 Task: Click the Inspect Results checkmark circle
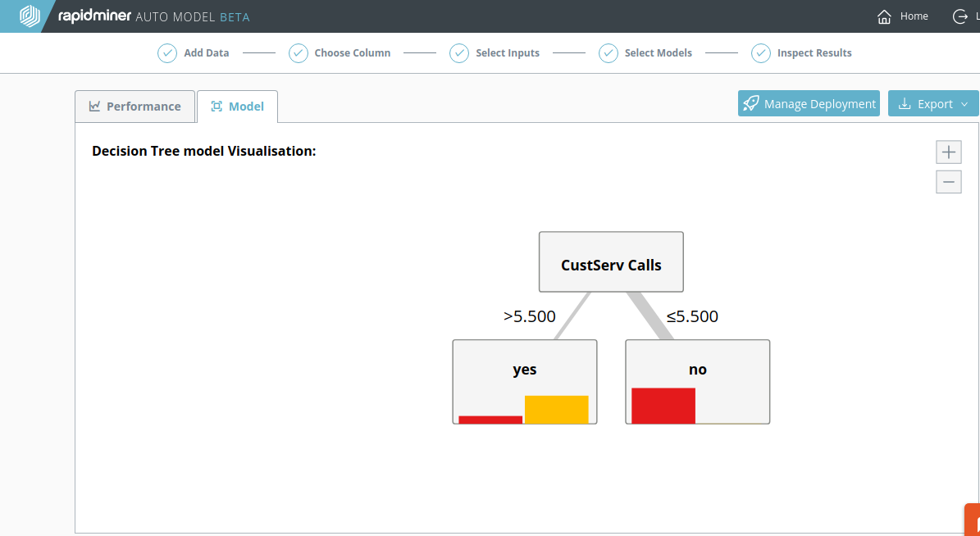pos(761,53)
